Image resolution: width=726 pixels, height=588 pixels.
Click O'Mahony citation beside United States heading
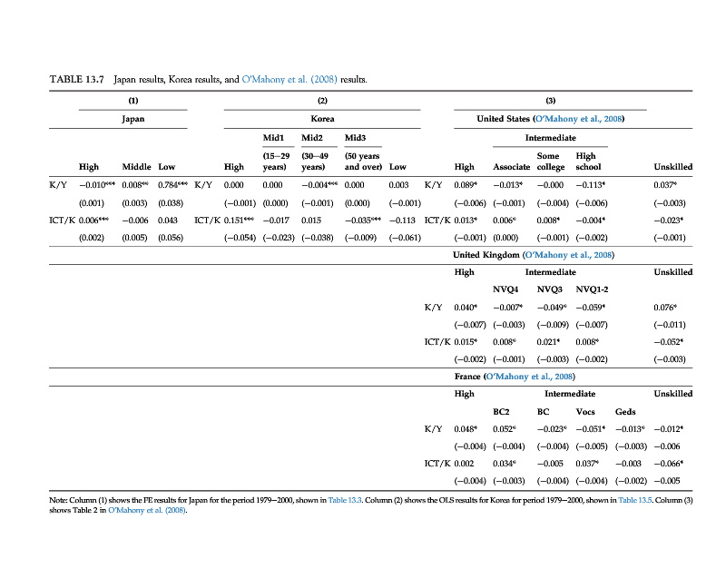[579, 119]
